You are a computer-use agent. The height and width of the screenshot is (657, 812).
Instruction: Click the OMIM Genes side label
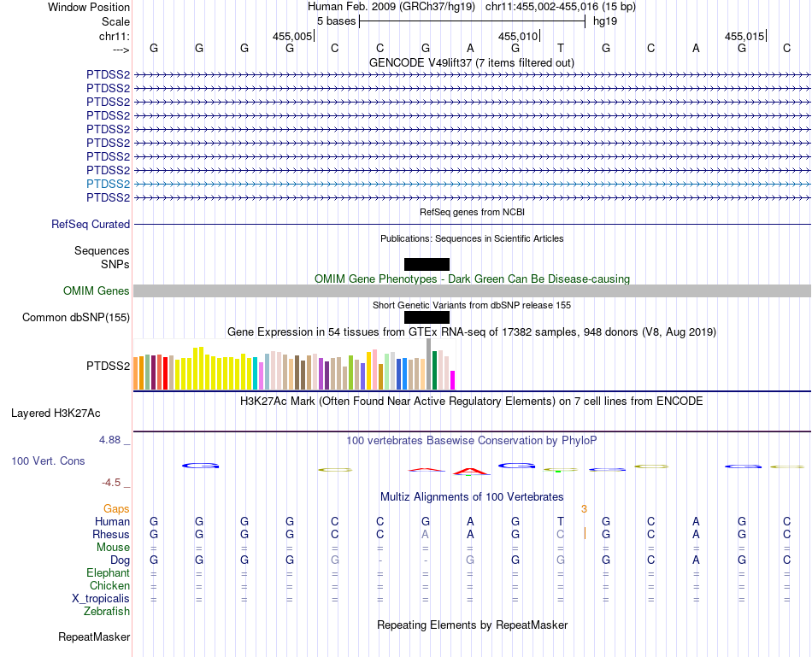pyautogui.click(x=96, y=291)
